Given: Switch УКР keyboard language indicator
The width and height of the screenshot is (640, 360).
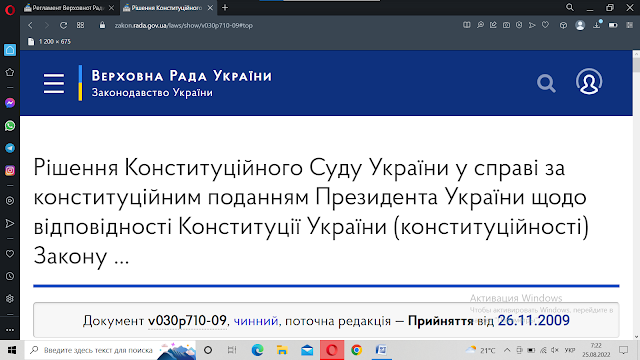Looking at the screenshot, I should coord(570,350).
